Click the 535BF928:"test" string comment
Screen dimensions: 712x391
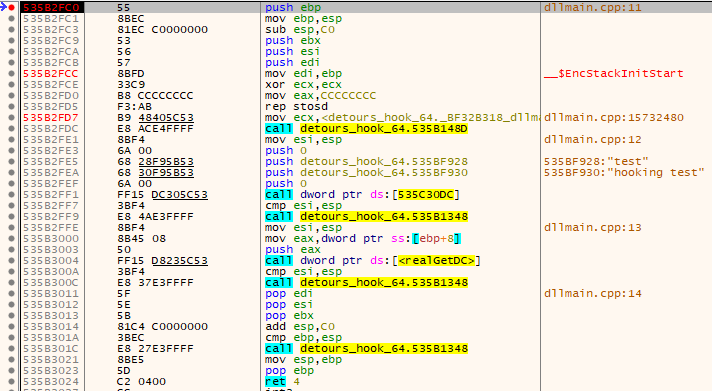pos(596,162)
